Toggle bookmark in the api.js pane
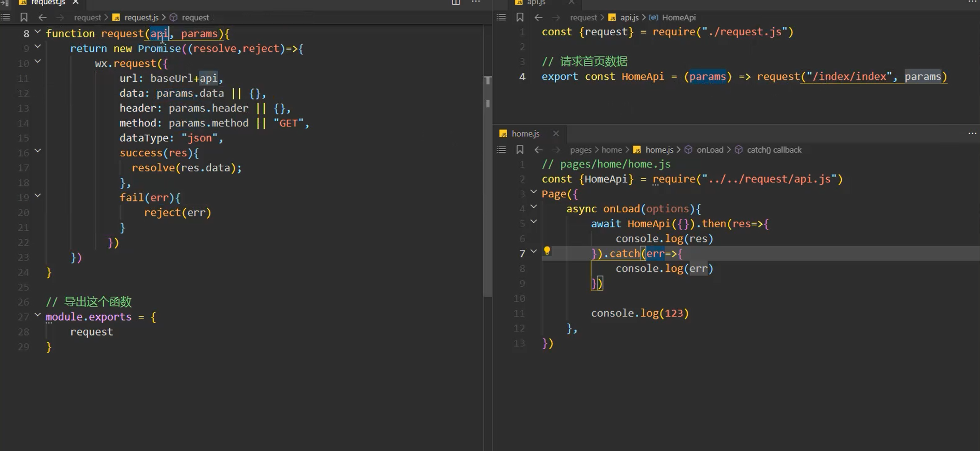Viewport: 980px width, 451px height. [520, 17]
